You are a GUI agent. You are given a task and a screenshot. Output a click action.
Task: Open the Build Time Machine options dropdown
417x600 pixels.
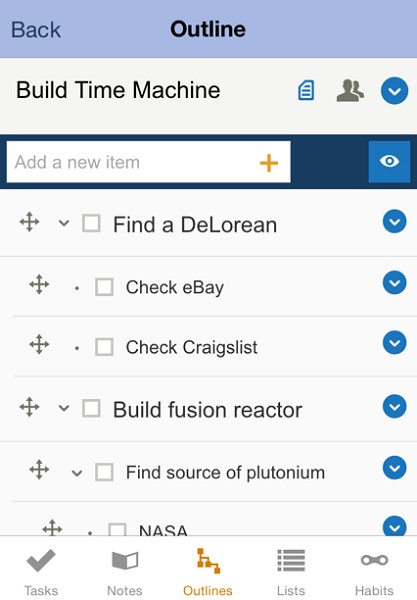point(394,91)
